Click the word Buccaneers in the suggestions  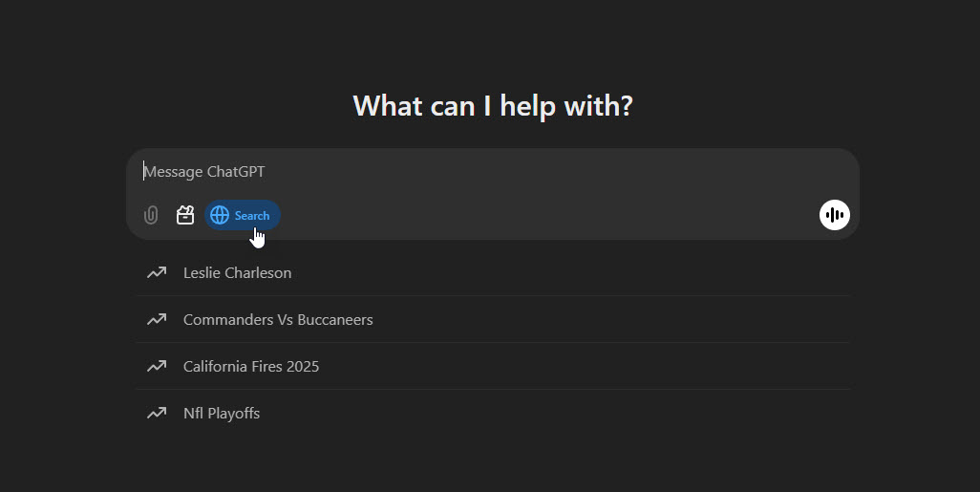pos(335,319)
